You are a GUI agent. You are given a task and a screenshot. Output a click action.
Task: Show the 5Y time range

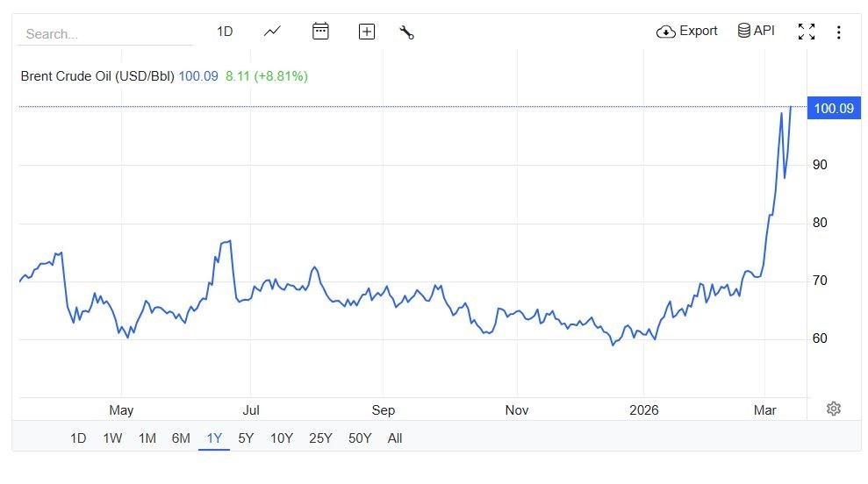click(x=246, y=438)
